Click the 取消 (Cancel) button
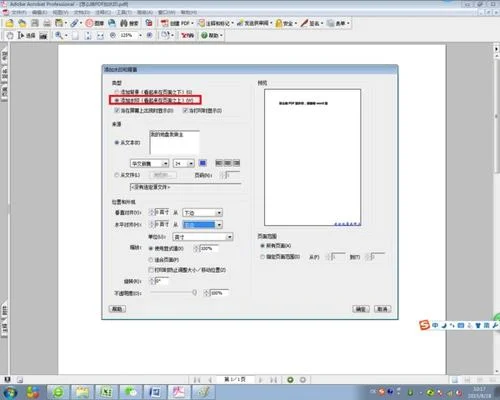This screenshot has height=400, width=500. (382, 309)
